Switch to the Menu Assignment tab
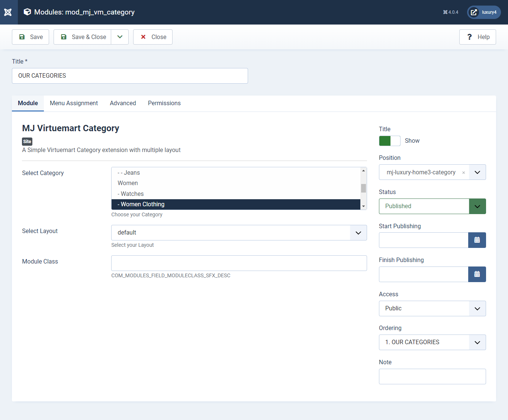Screen dimensions: 508x420 (74, 103)
